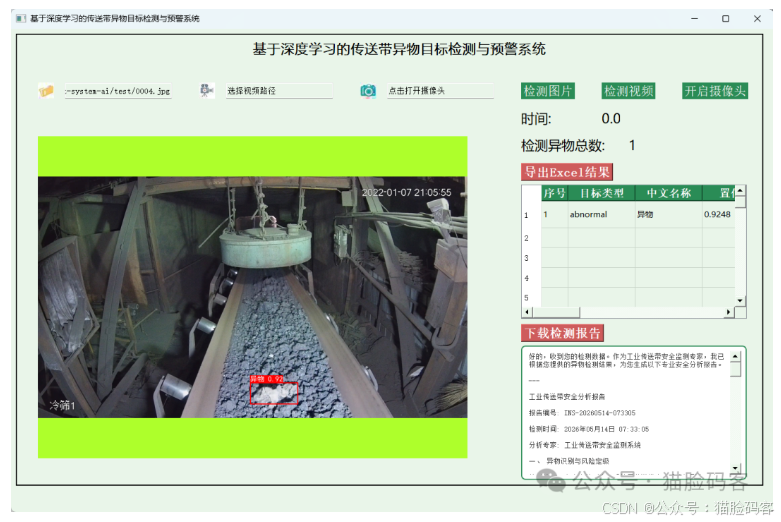Screen dimensions: 781x522
Task: Click report line 工业传送带安全分析报告
Action: pos(567,396)
